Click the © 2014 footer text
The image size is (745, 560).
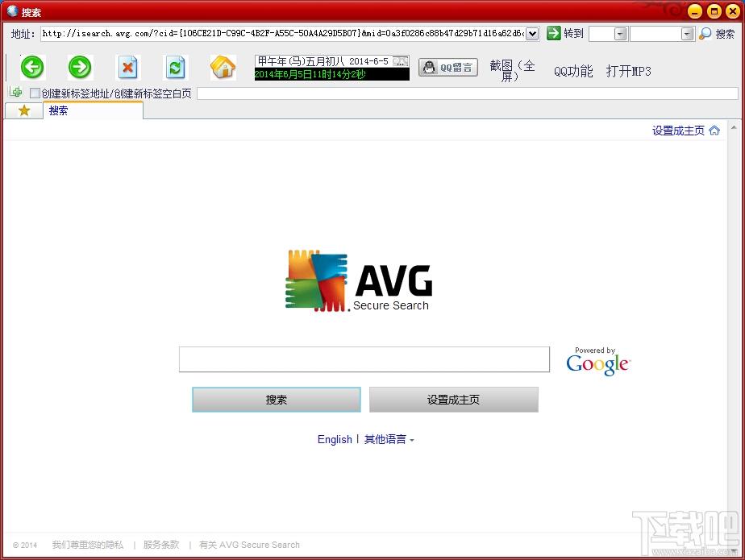point(25,545)
